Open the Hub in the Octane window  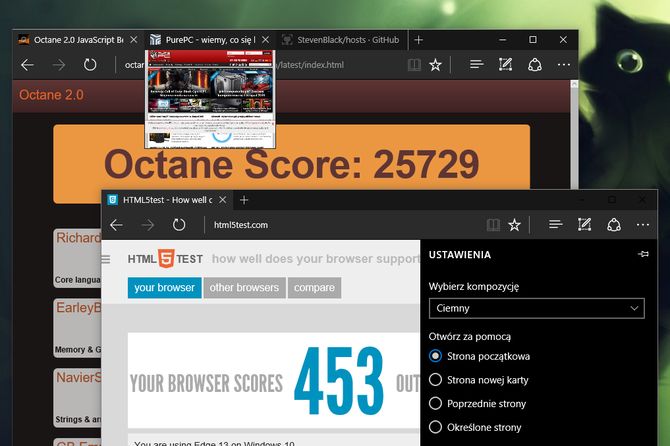point(476,65)
